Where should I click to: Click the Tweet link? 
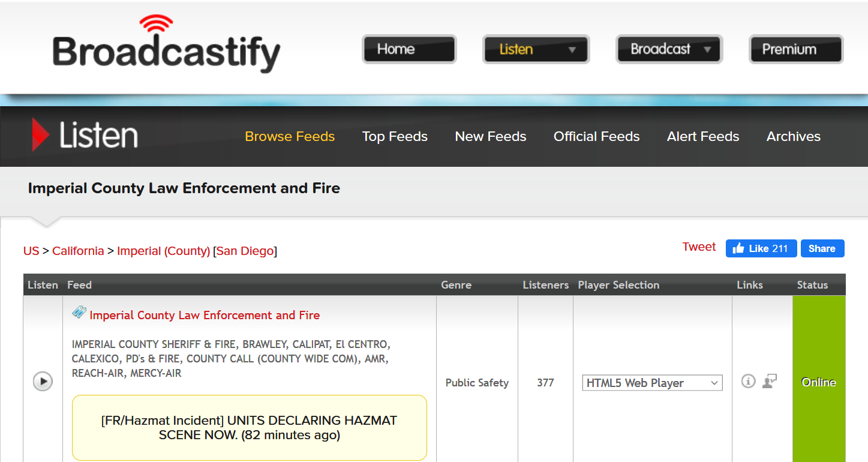tap(699, 247)
